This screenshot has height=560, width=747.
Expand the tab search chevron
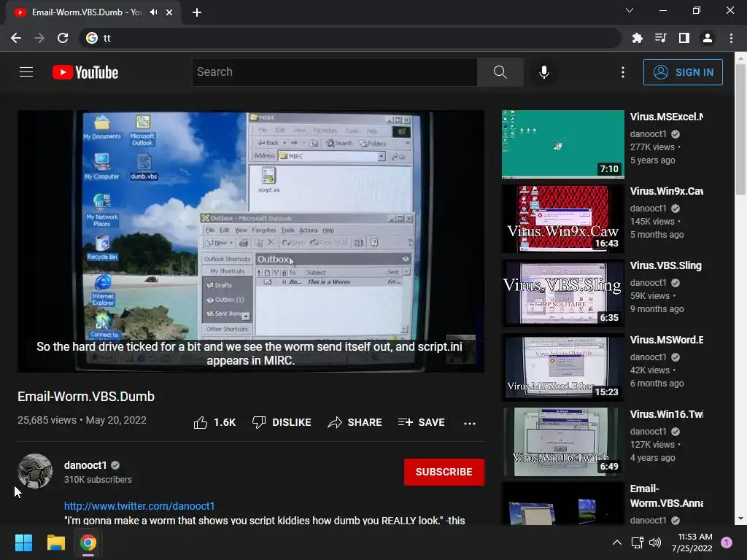point(630,10)
